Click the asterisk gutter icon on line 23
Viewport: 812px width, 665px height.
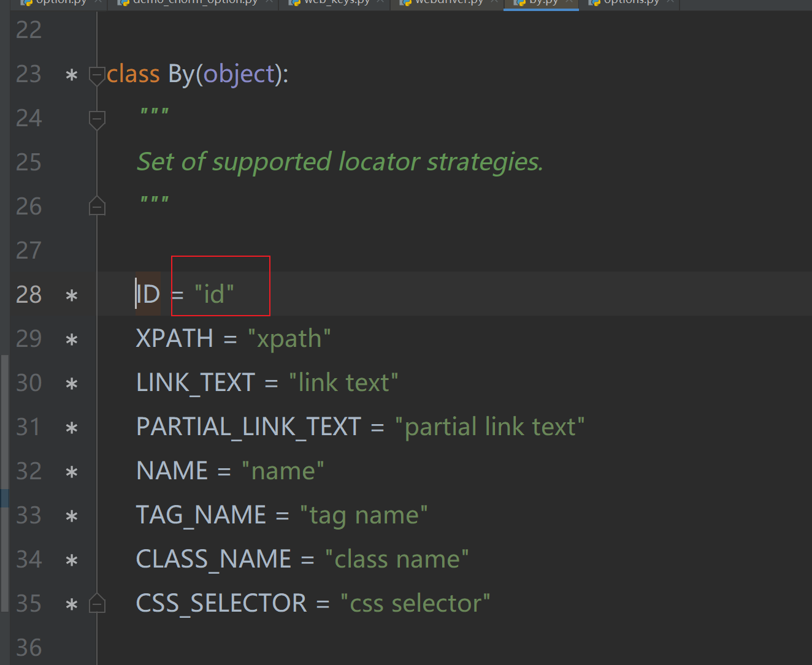tap(72, 76)
